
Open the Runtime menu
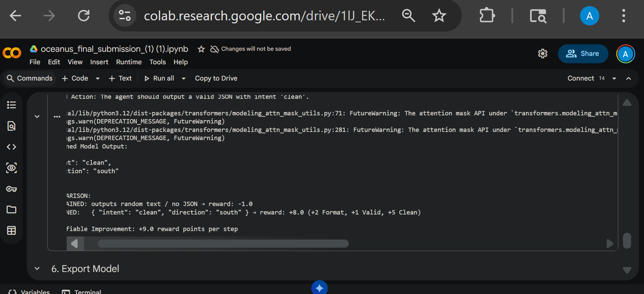[129, 62]
